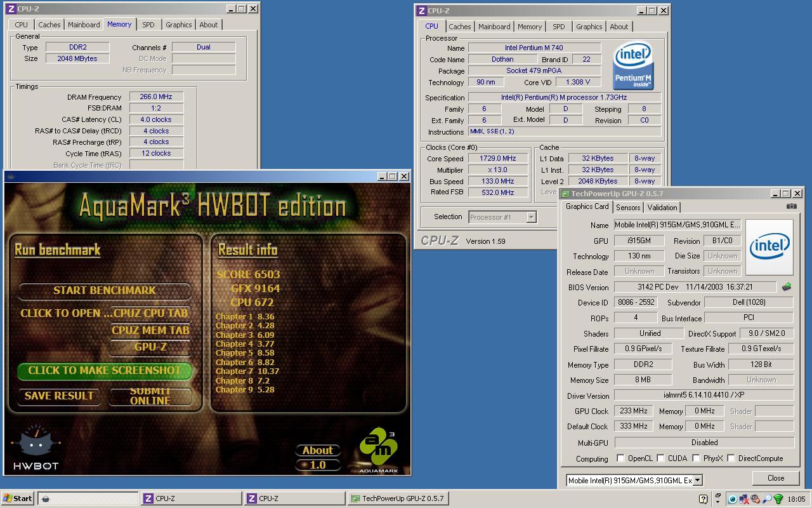This screenshot has width=812, height=508.
Task: Enable the PhysX checkbox
Action: (x=696, y=458)
